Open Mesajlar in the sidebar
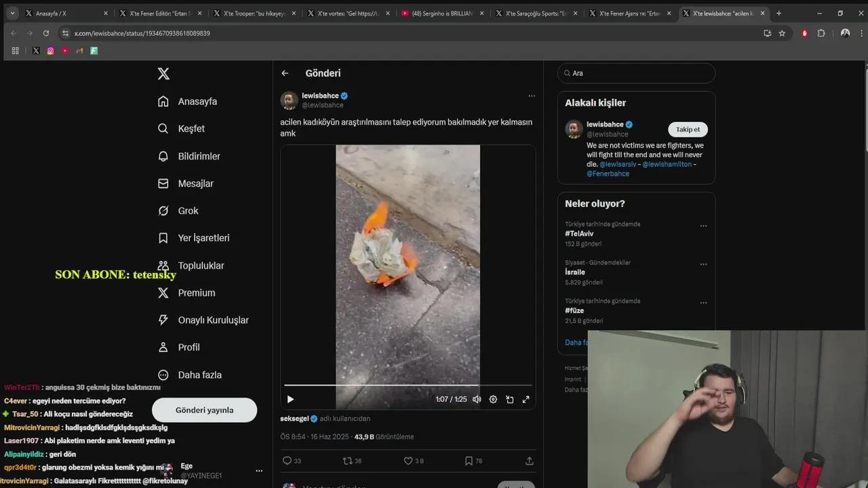 pyautogui.click(x=194, y=183)
